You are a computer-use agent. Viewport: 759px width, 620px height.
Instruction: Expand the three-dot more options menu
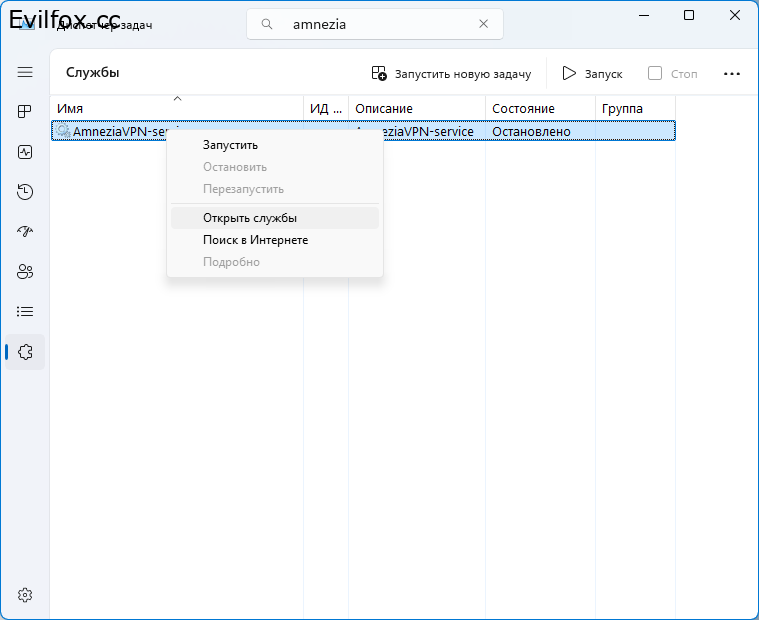pos(731,74)
